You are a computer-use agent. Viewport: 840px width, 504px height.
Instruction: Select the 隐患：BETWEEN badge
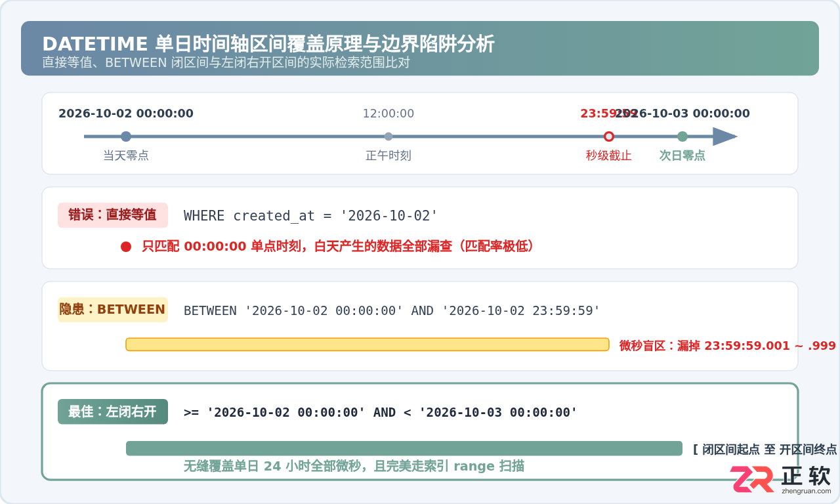pyautogui.click(x=113, y=310)
